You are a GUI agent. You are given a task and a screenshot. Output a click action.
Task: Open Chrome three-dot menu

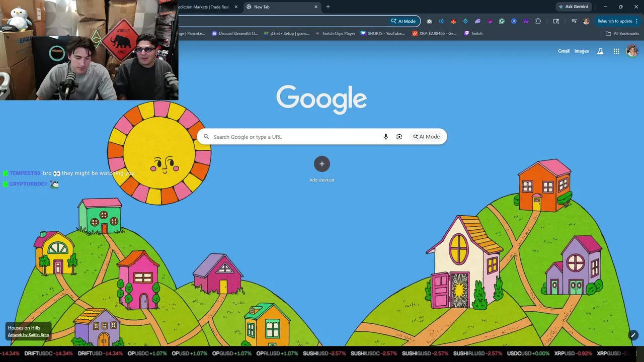pyautogui.click(x=637, y=21)
